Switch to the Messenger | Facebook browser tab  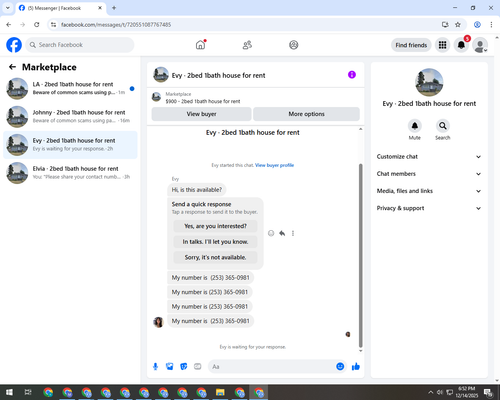point(61,8)
